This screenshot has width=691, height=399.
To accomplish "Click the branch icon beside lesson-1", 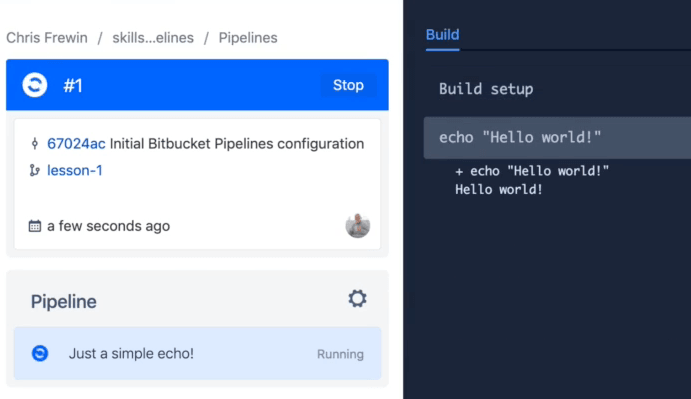I will (x=34, y=170).
